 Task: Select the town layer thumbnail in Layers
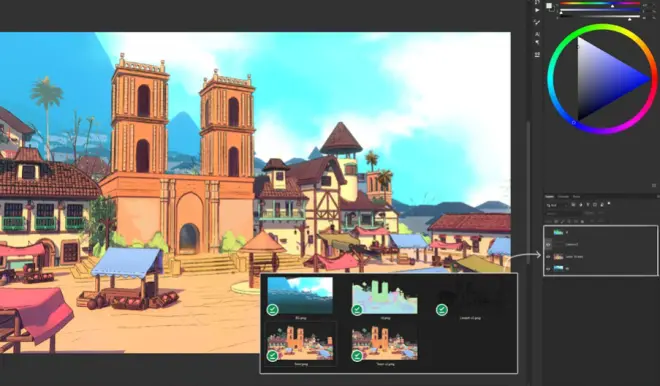coord(558,257)
